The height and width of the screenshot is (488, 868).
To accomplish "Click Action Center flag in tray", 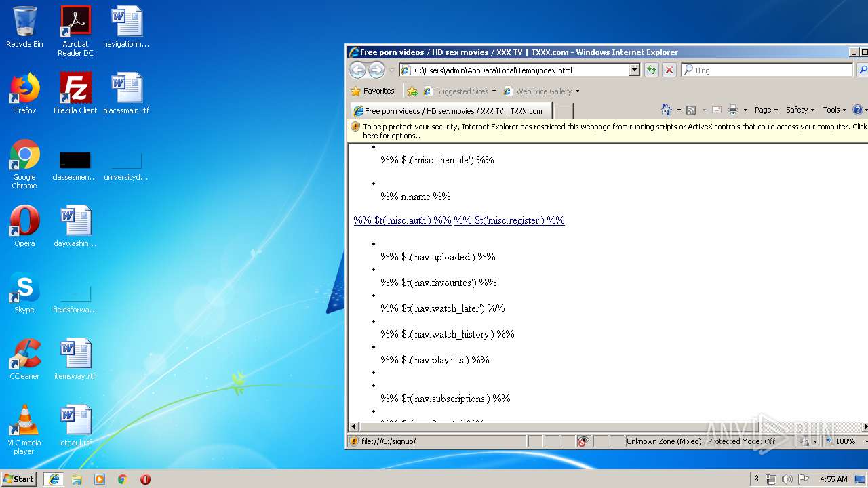I will point(804,479).
